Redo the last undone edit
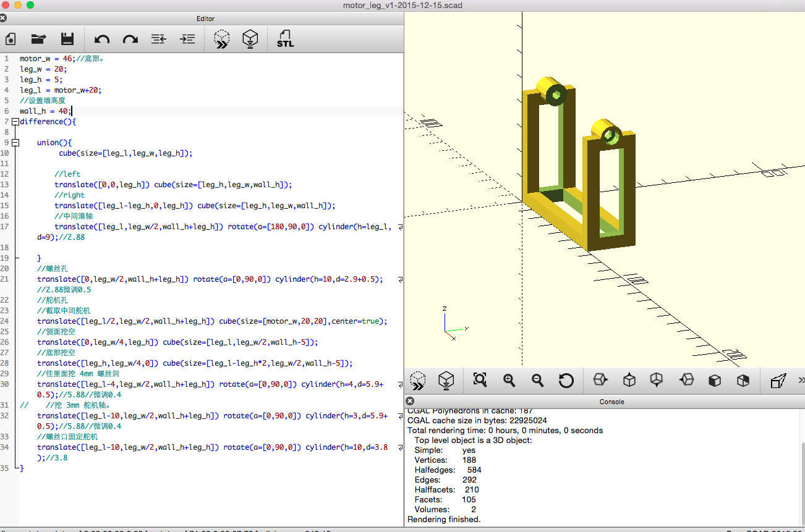This screenshot has width=805, height=532. [130, 39]
